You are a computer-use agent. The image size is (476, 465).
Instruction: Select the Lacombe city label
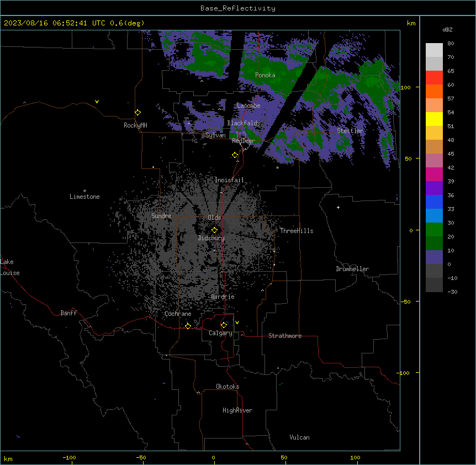point(248,105)
